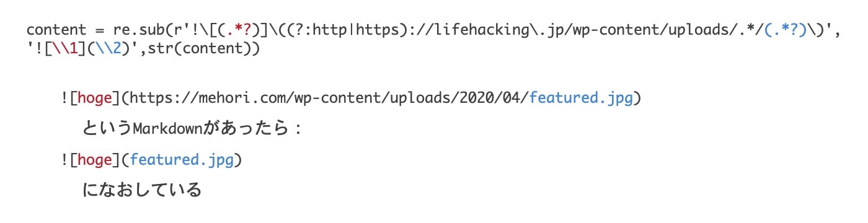Click 'になおしている' text line
868x223 pixels.
click(x=143, y=189)
